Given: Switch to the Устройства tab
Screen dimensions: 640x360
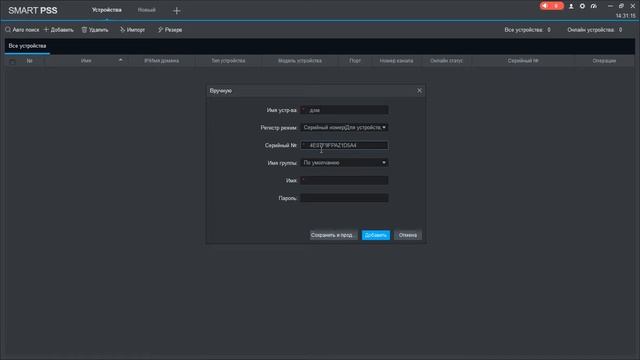Looking at the screenshot, I should [x=107, y=10].
